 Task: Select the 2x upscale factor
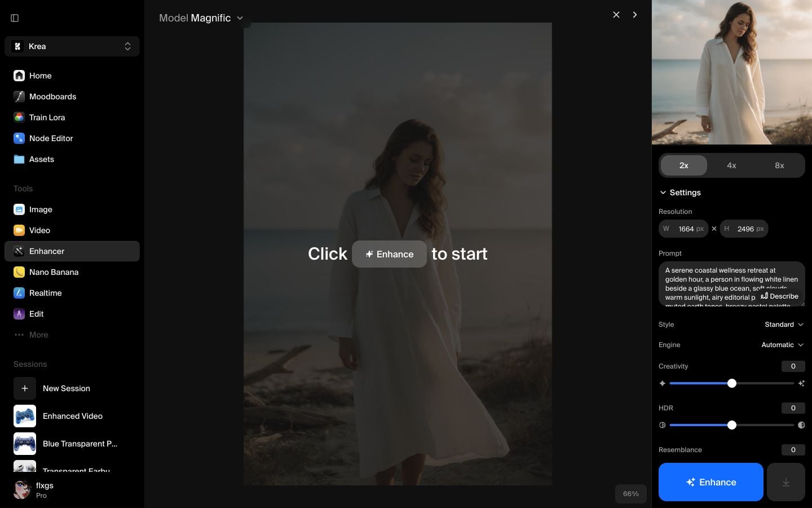(684, 165)
